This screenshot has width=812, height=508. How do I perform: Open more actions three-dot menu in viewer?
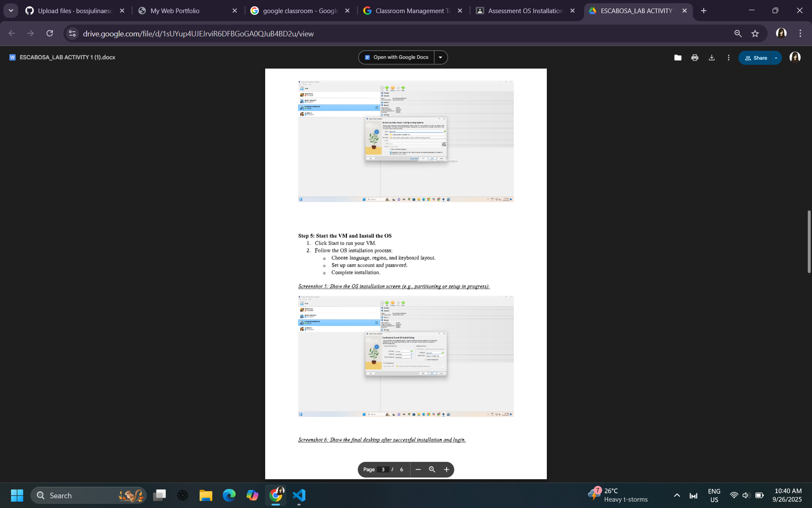click(x=728, y=58)
